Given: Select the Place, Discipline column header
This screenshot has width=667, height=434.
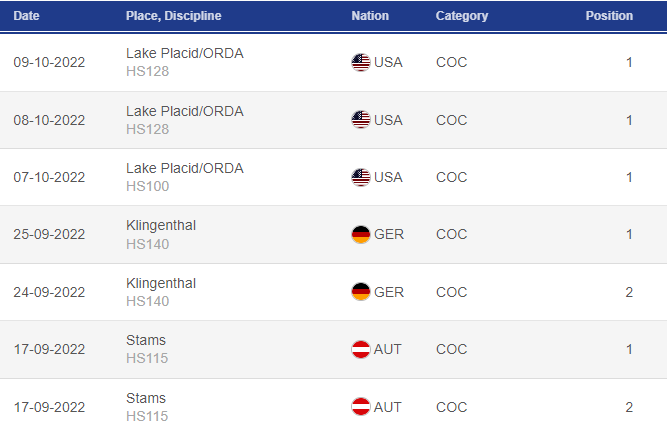Looking at the screenshot, I should pos(174,16).
